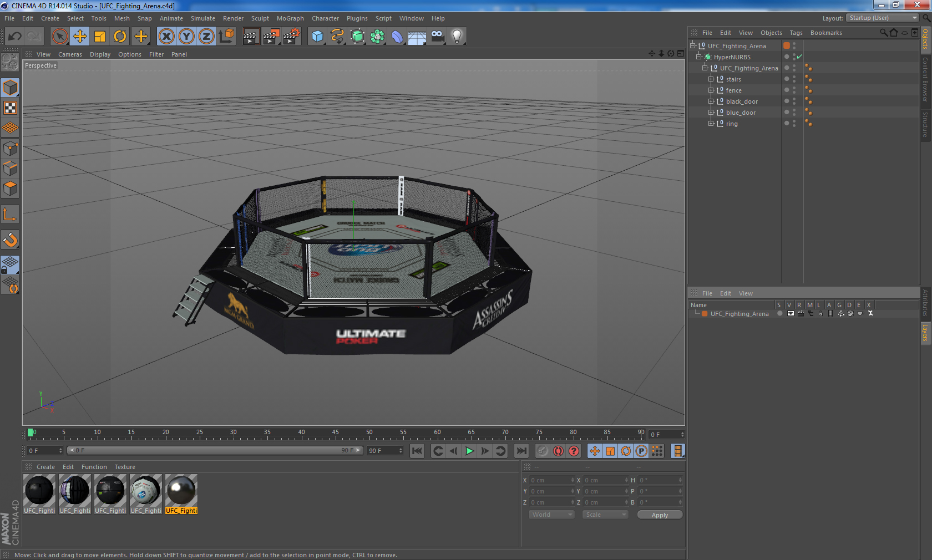The width and height of the screenshot is (932, 560).
Task: Toggle Z-axis lock
Action: (x=206, y=37)
